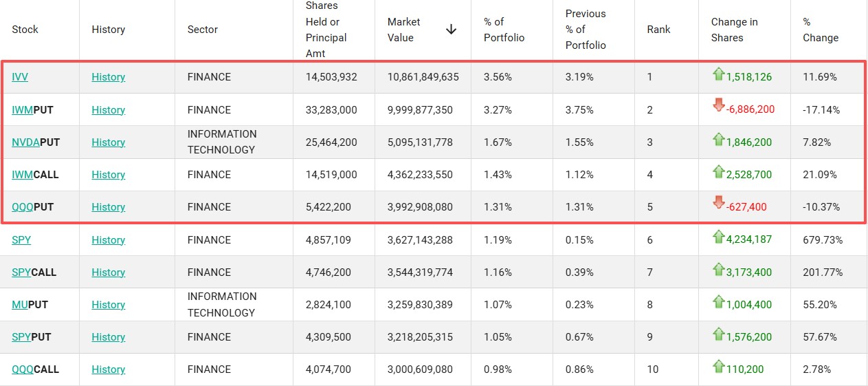The width and height of the screenshot is (868, 386).
Task: Click the green arrow beside 2,528,700
Action: click(718, 172)
